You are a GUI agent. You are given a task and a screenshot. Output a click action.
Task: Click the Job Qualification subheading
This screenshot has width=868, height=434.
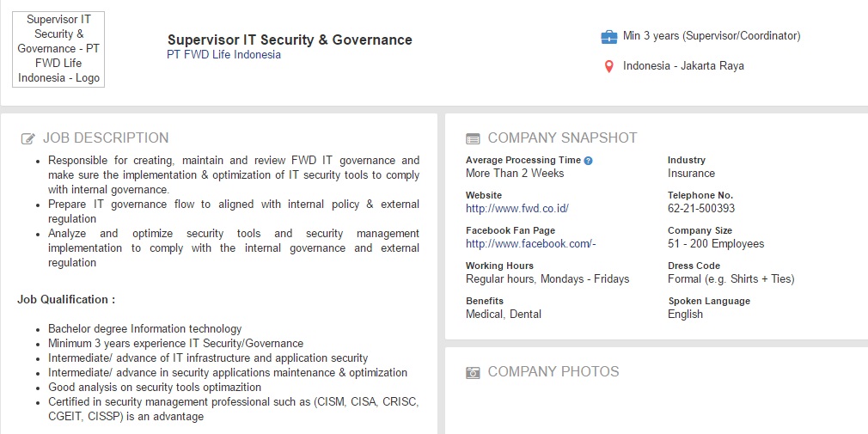point(66,299)
